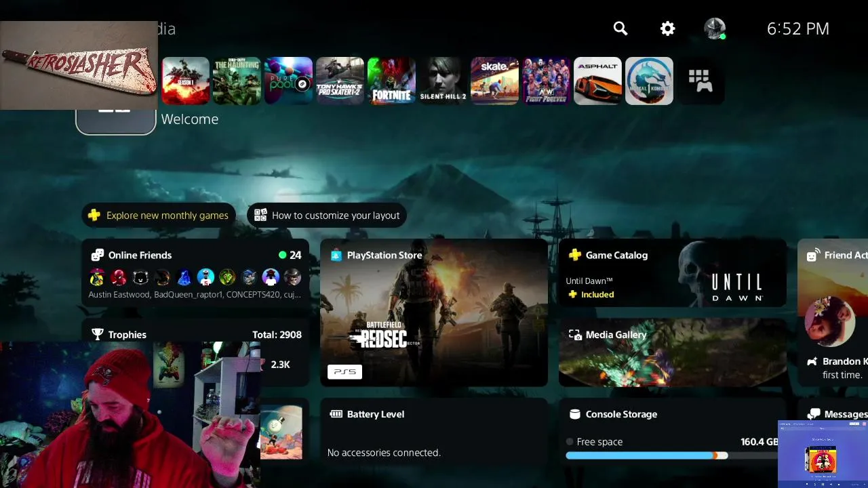Viewport: 868px width, 488px height.
Task: Select the Mortal Kombat tile
Action: [x=649, y=81]
